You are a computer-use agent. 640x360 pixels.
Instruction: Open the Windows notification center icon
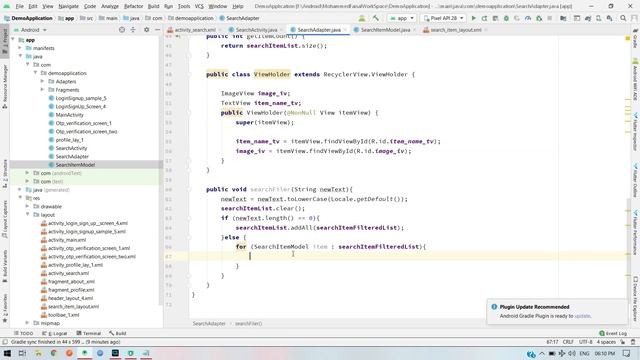[x=627, y=353]
